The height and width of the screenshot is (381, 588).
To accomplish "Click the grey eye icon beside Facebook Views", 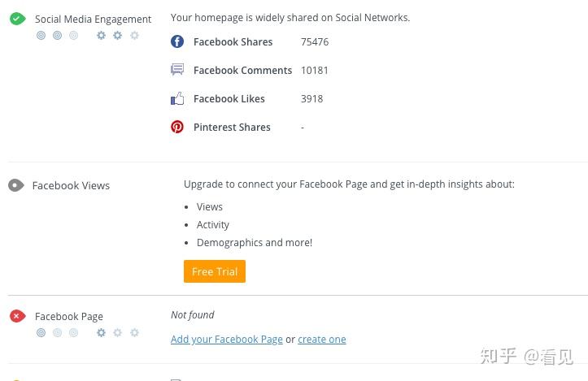I will [x=16, y=185].
